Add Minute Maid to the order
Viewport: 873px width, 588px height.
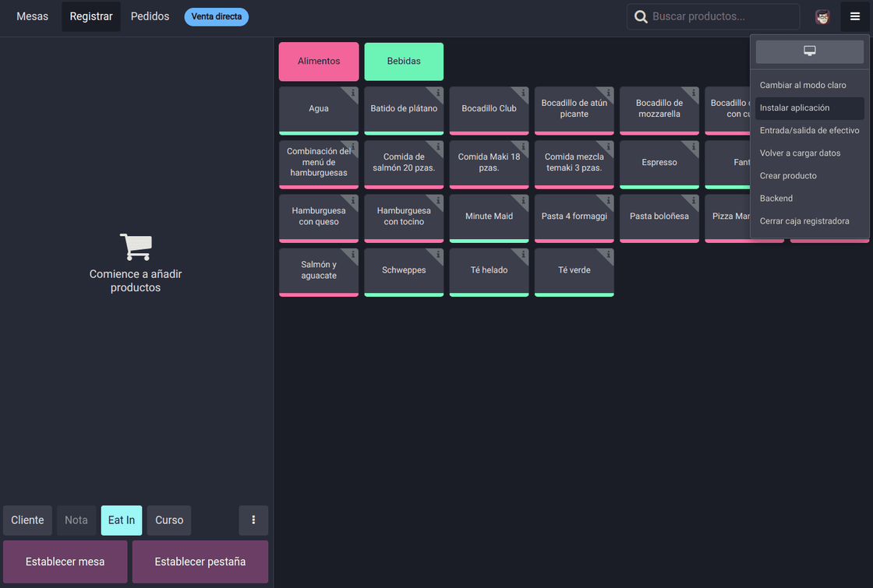pos(489,218)
